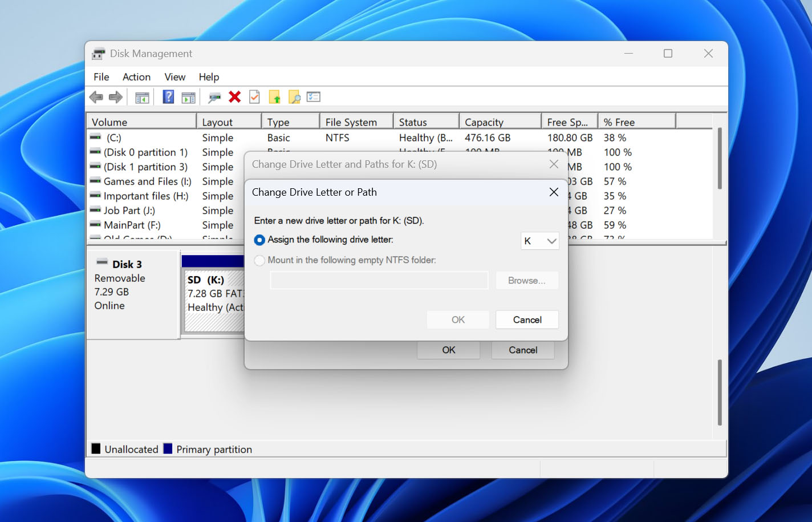Select Mount in the following empty NTFS folder radio
This screenshot has width=812, height=522.
(x=259, y=261)
